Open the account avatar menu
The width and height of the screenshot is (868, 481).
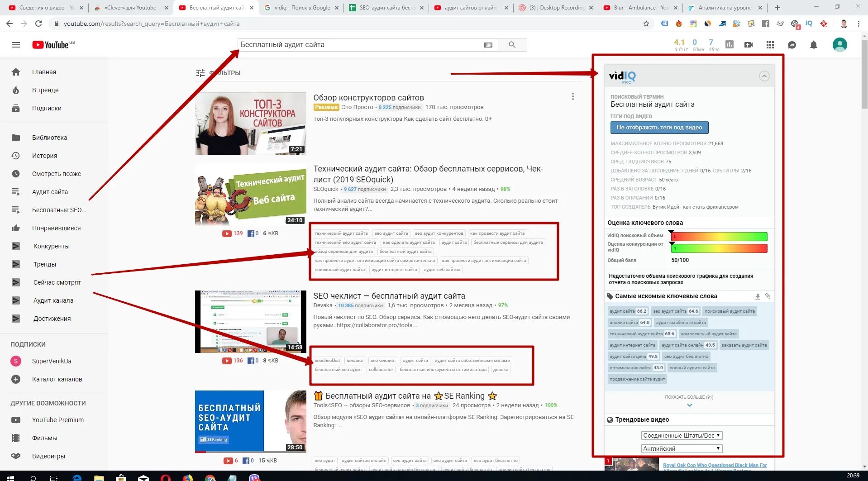click(x=840, y=44)
